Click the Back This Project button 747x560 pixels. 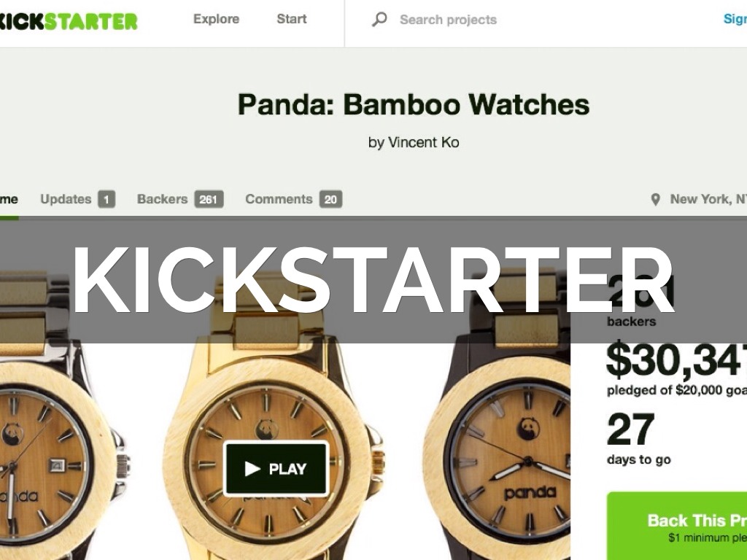point(677,526)
